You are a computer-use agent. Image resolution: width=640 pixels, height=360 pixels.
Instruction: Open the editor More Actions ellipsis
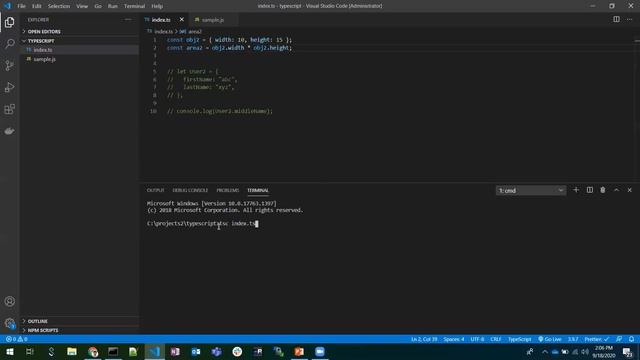click(x=629, y=19)
